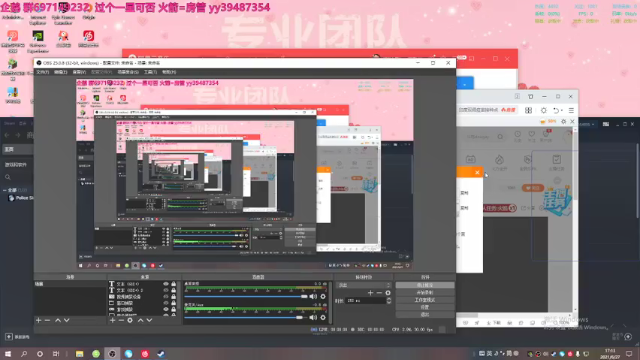Remove selected source with minus button
The width and height of the screenshot is (640, 360).
coord(121,320)
